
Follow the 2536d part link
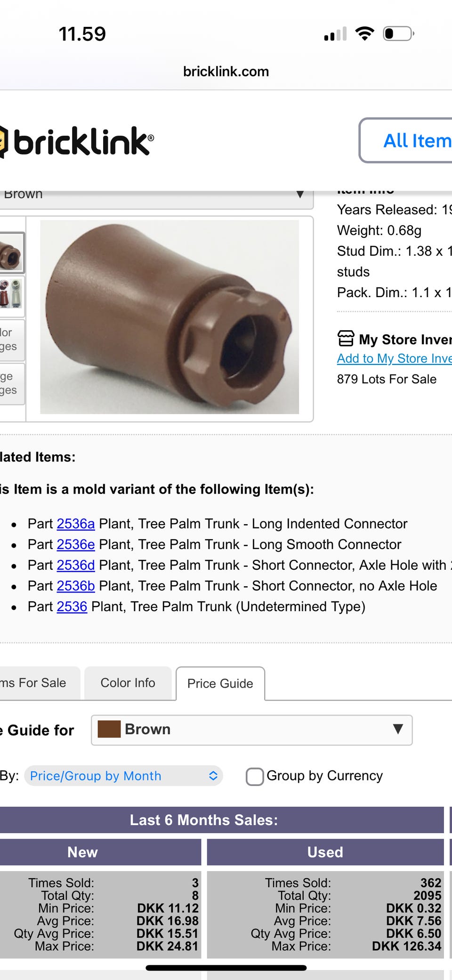(x=75, y=565)
